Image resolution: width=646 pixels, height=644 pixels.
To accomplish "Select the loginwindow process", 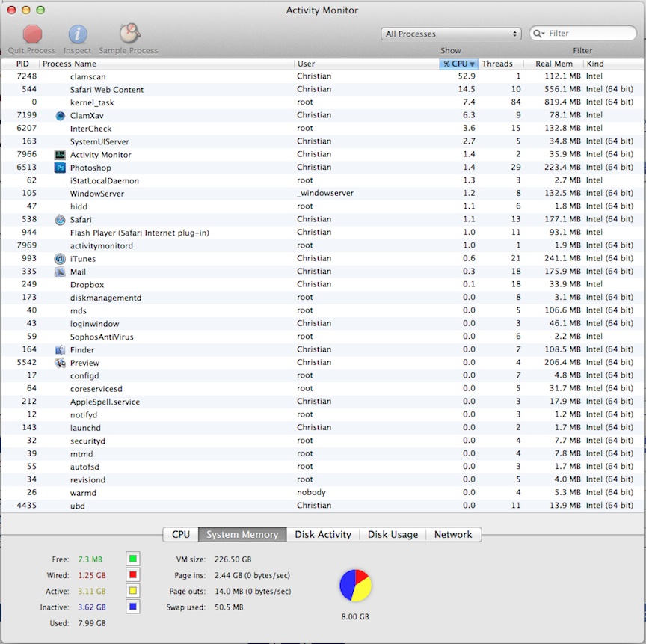I will (322, 323).
